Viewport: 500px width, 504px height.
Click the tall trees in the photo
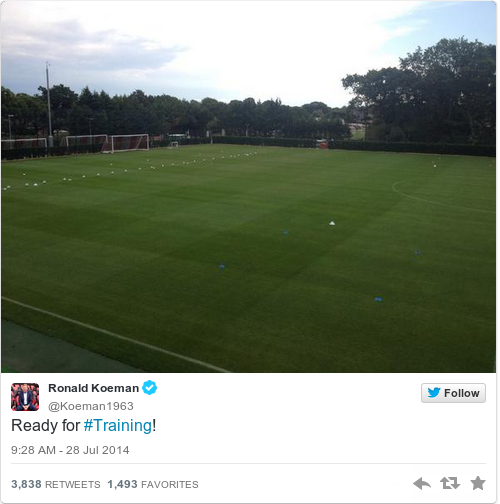(x=422, y=95)
